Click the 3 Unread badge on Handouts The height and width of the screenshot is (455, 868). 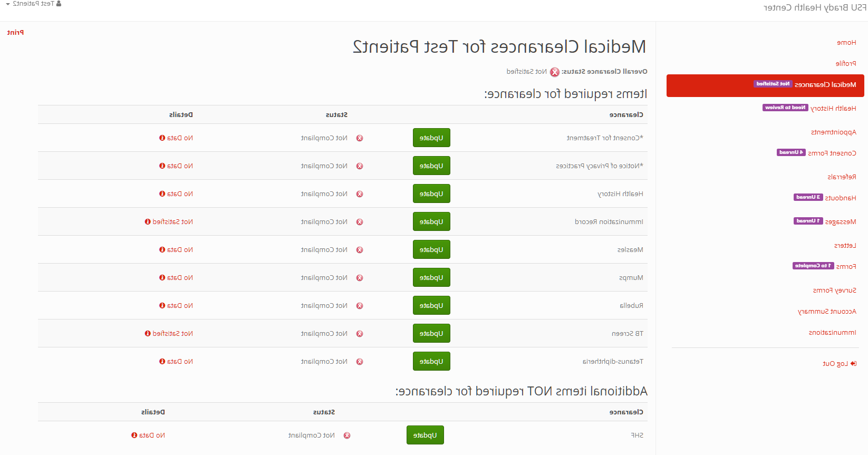pyautogui.click(x=808, y=197)
